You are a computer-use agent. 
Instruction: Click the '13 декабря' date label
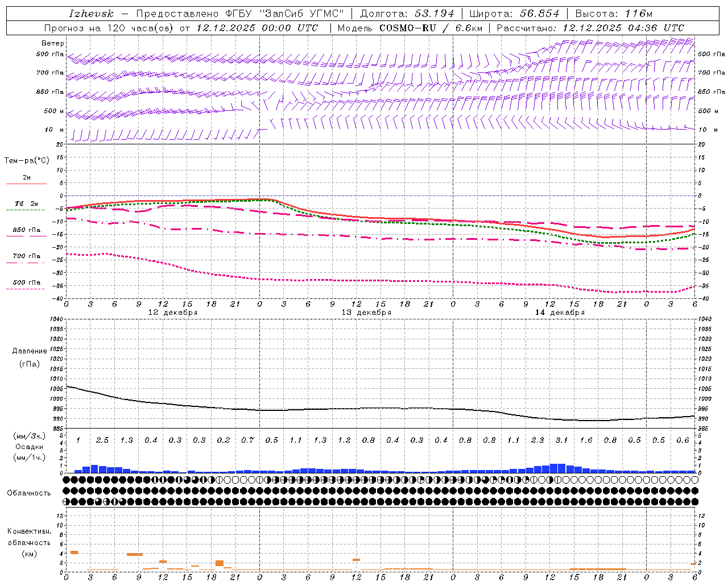366,312
